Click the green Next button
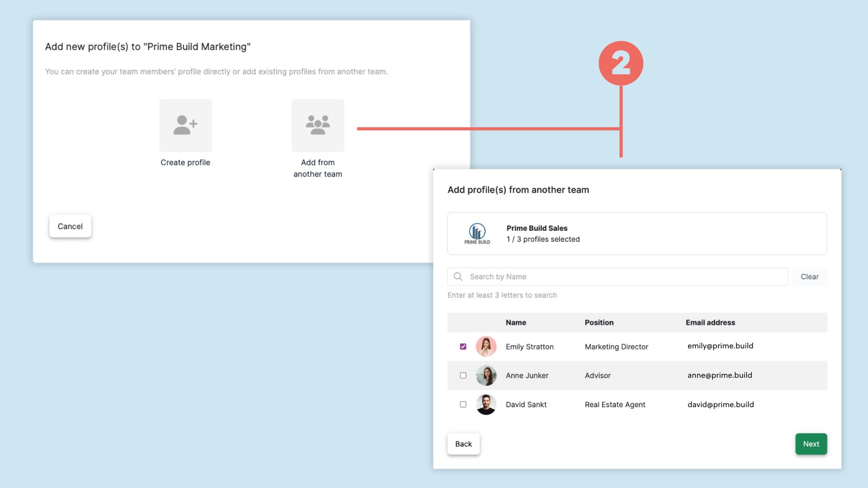The height and width of the screenshot is (488, 868). [811, 444]
